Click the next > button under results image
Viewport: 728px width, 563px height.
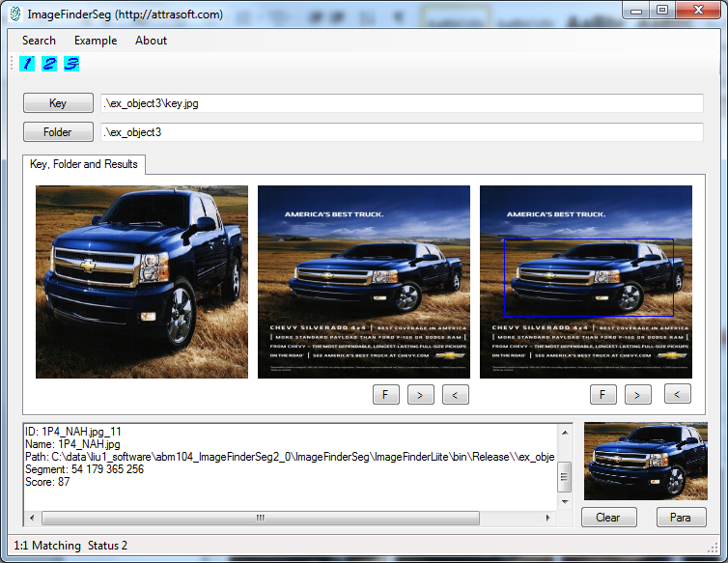638,395
